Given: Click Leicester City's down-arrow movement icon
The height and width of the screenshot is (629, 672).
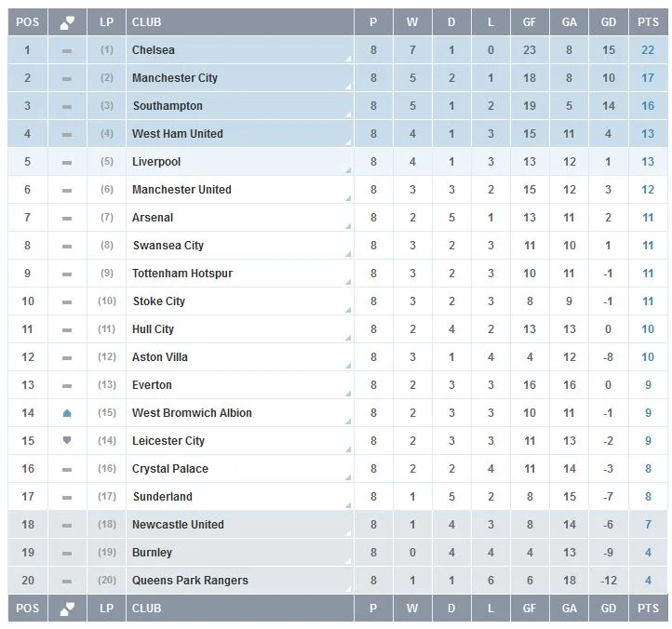Looking at the screenshot, I should [67, 441].
